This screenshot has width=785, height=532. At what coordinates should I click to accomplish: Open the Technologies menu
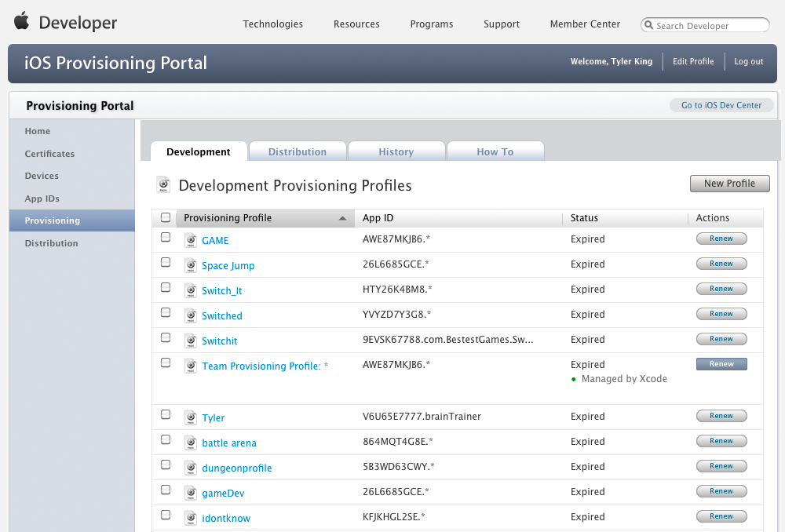[x=273, y=24]
